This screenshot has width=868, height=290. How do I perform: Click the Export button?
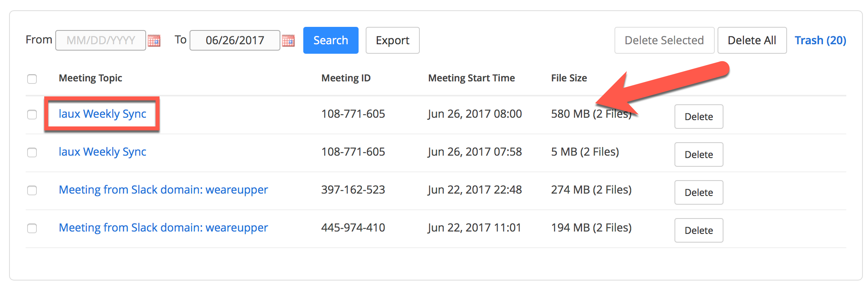pos(392,40)
